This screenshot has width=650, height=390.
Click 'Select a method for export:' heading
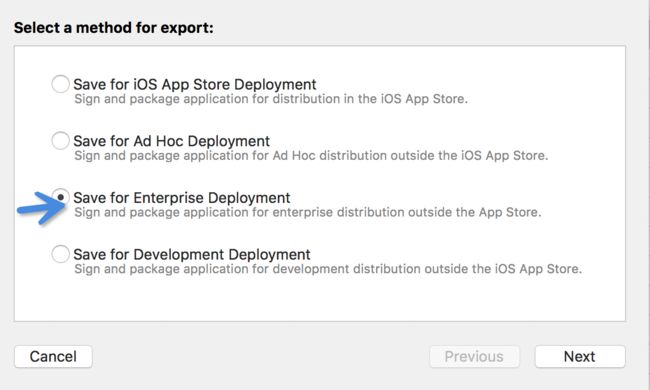click(x=114, y=28)
